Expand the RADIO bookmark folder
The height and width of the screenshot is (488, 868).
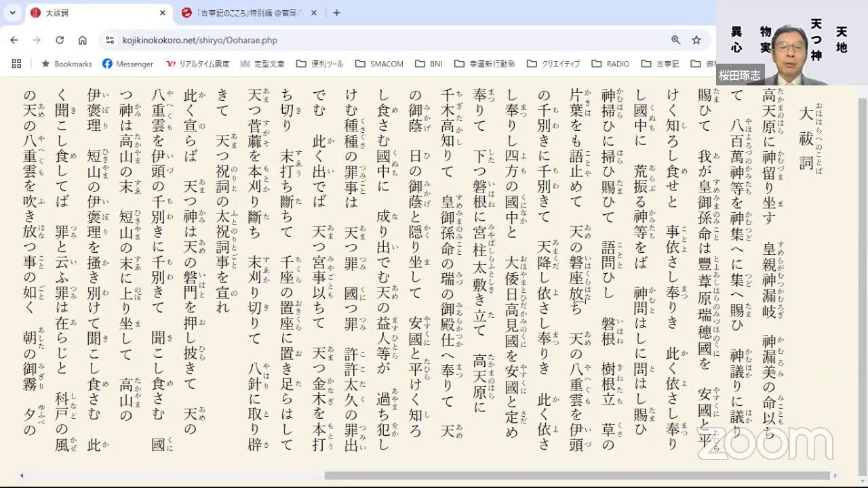610,64
